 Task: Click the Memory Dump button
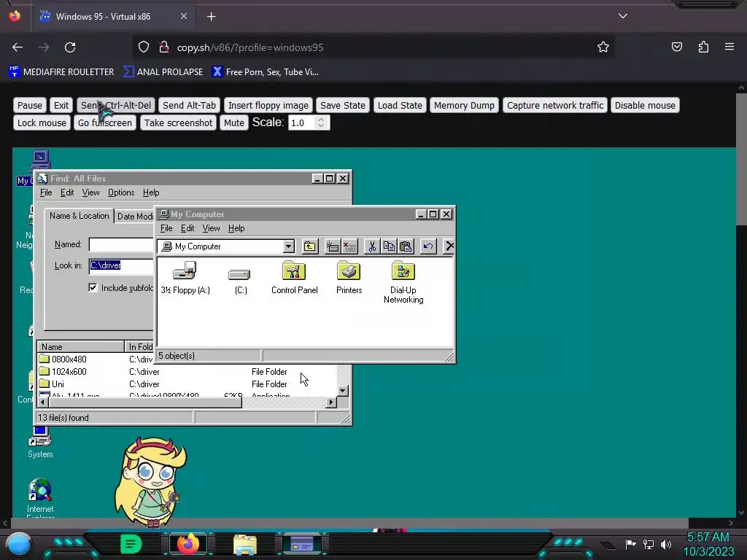point(464,105)
